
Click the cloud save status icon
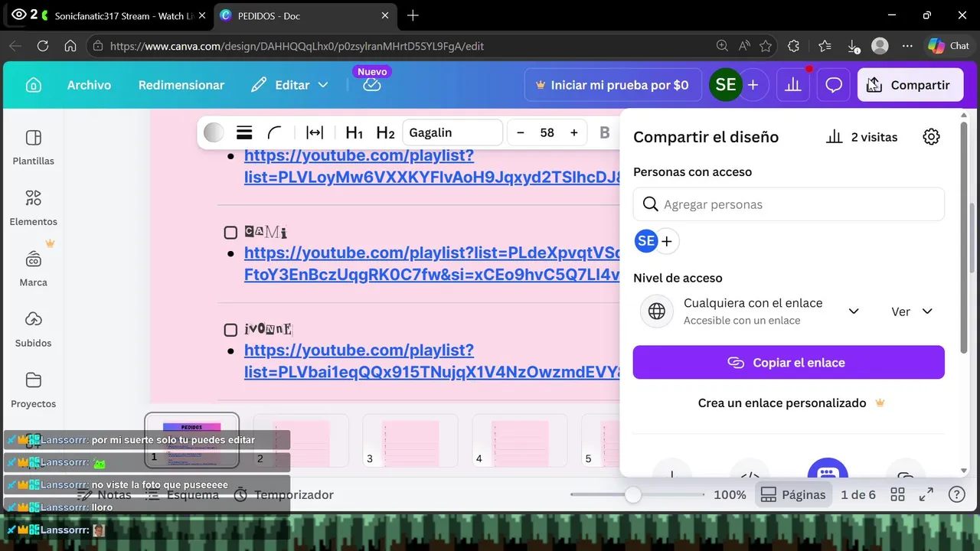[x=372, y=85]
